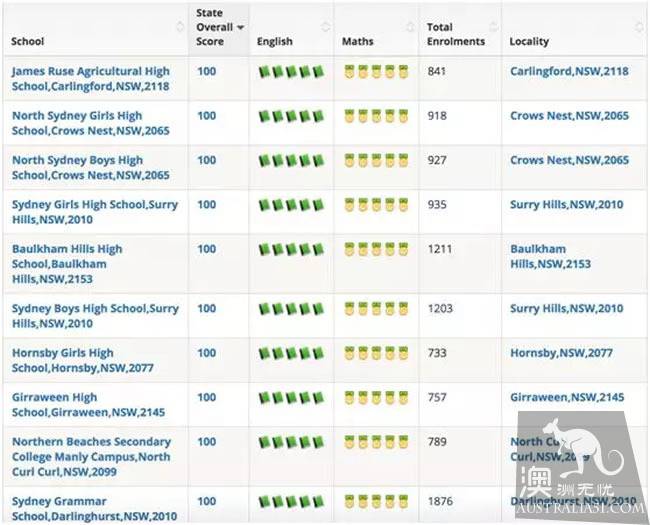
Task: Sort table by English column header
Action: tap(291, 29)
